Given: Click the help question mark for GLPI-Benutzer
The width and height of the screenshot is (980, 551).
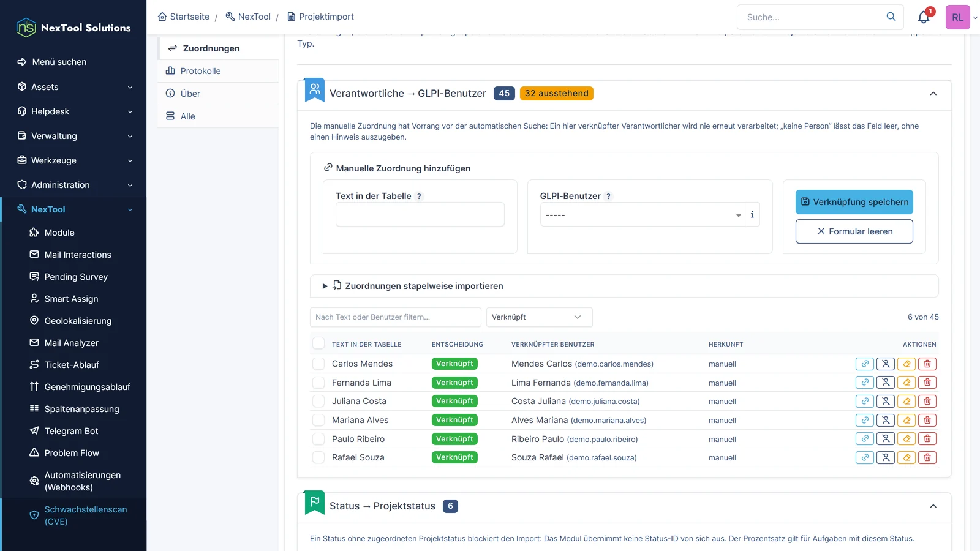Looking at the screenshot, I should point(608,197).
